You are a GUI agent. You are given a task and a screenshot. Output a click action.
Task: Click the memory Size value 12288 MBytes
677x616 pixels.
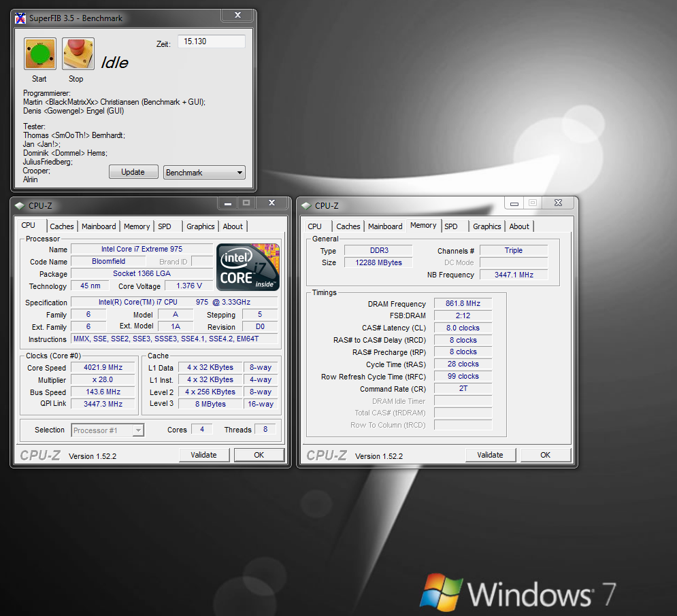(x=379, y=262)
